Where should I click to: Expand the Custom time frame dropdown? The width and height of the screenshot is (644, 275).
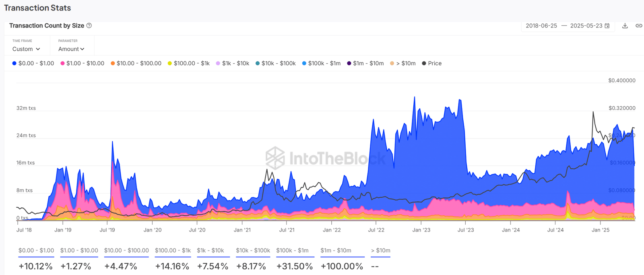pos(26,49)
